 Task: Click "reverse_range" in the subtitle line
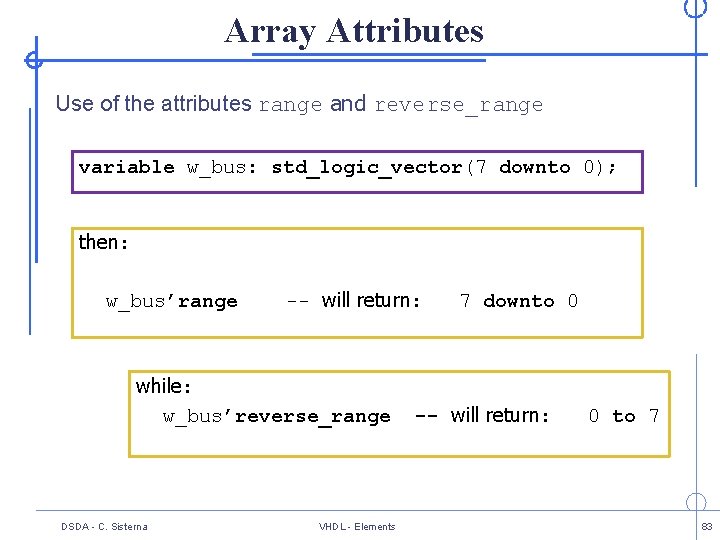(458, 105)
